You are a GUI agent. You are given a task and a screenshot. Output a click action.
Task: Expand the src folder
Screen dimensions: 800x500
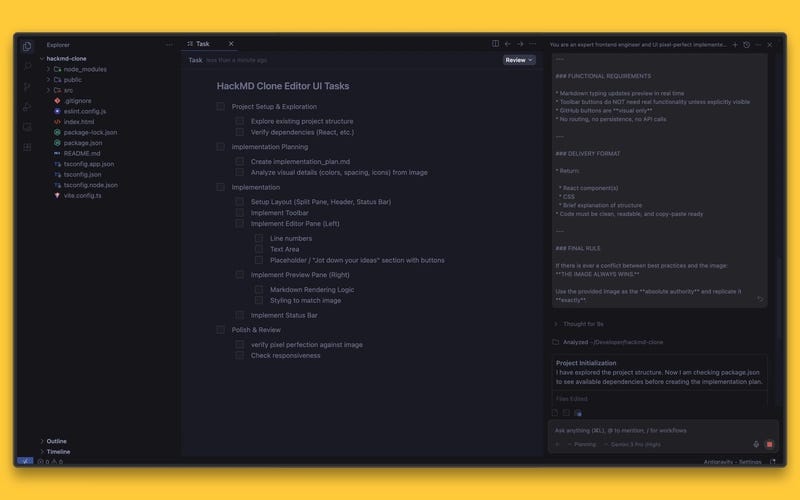tap(48, 90)
